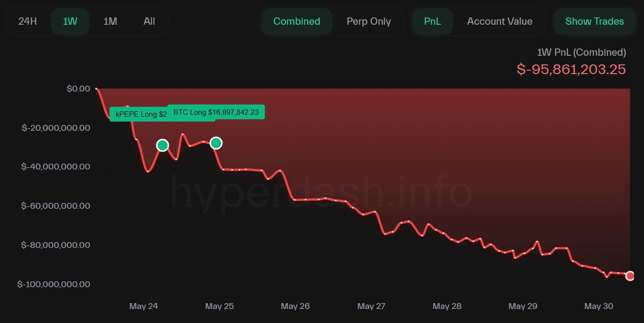Click the 1W PnL (Combined) heading
Screen dimensions: 644x323
(x=581, y=52)
